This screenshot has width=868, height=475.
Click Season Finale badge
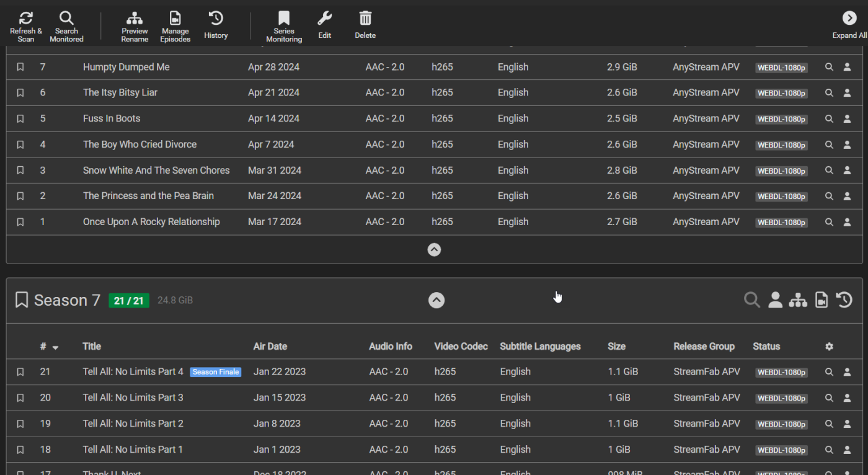(216, 372)
